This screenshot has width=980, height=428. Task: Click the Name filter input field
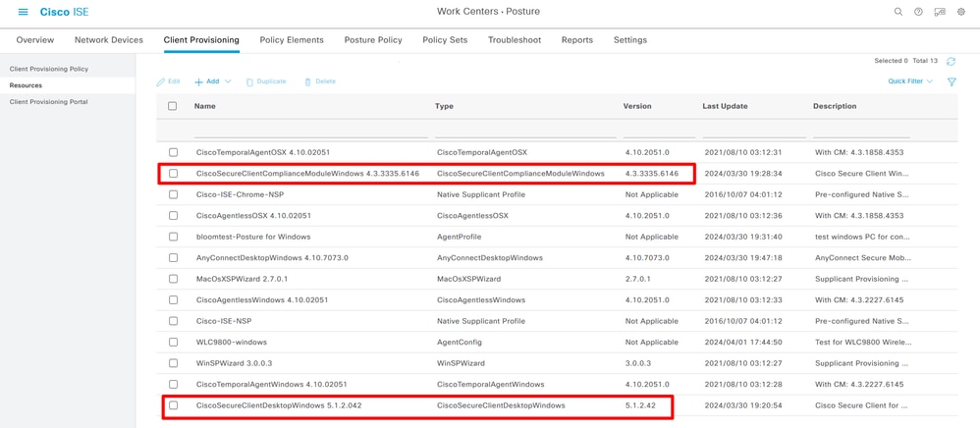point(310,132)
